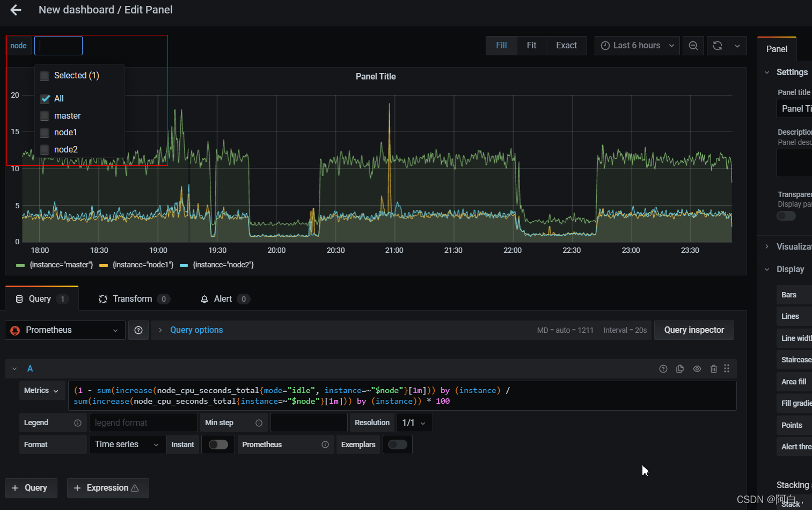Image resolution: width=812 pixels, height=510 pixels.
Task: Click the Legend info icon
Action: [x=78, y=423]
